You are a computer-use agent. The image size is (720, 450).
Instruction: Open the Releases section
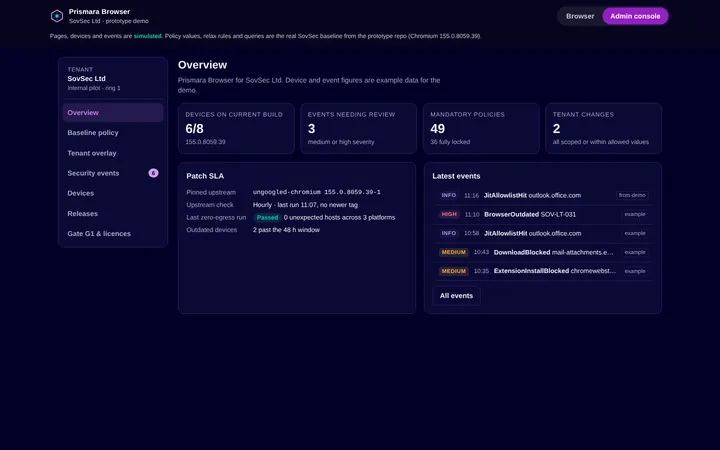click(x=113, y=214)
